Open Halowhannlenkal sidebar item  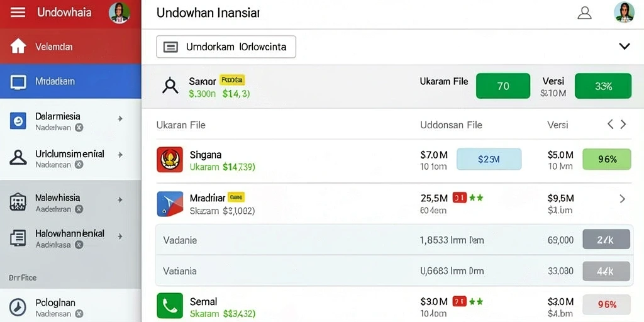[x=70, y=238]
